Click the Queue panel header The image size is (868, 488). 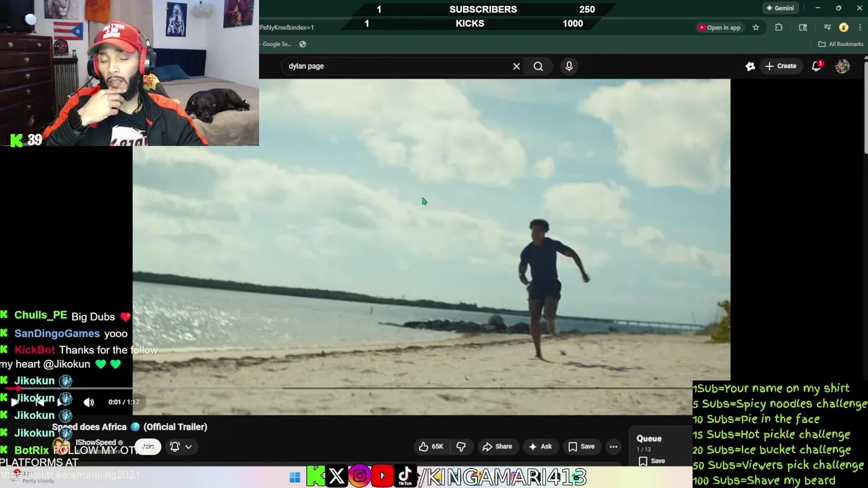click(649, 439)
